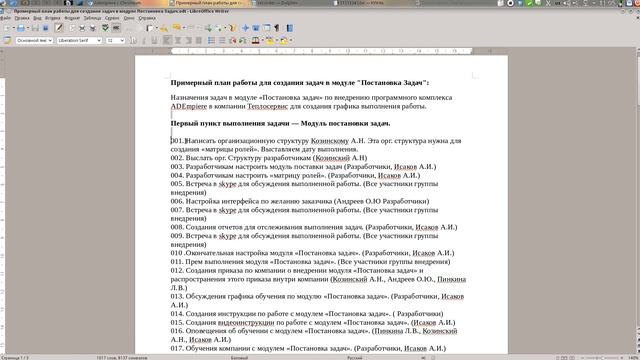This screenshot has width=640, height=360.
Task: Open the Правка menu
Action: (x=22, y=18)
